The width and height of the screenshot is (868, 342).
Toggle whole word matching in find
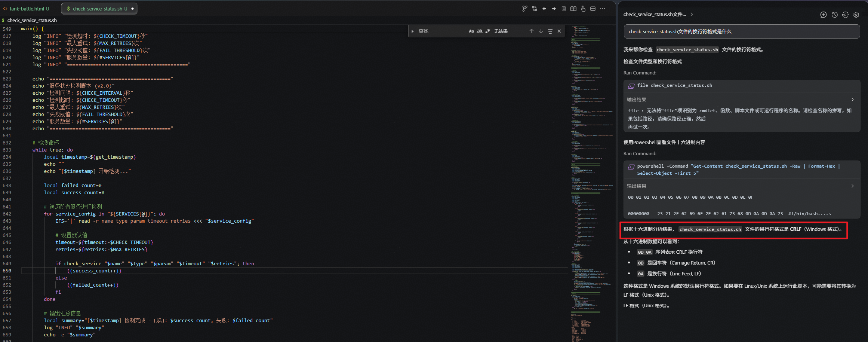[x=480, y=31]
